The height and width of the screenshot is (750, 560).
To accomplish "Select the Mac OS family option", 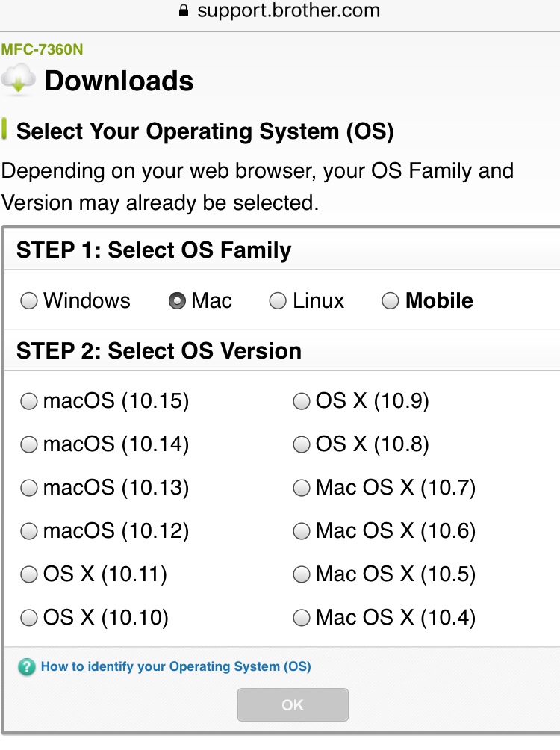I will click(x=178, y=301).
